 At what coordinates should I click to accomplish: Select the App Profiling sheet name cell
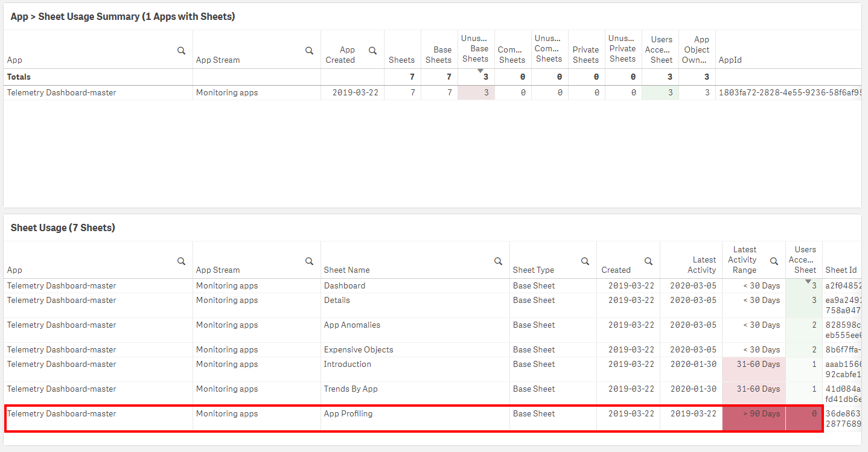(x=348, y=414)
